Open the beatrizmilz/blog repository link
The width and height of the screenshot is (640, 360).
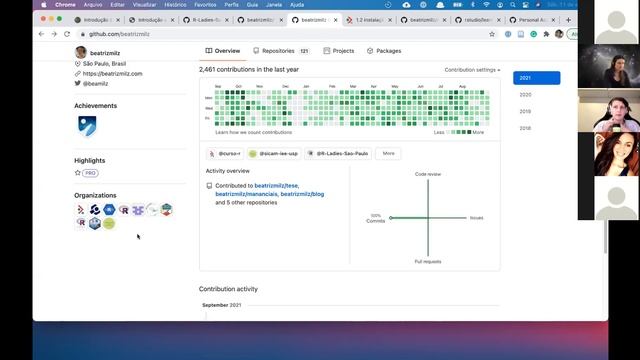click(302, 194)
